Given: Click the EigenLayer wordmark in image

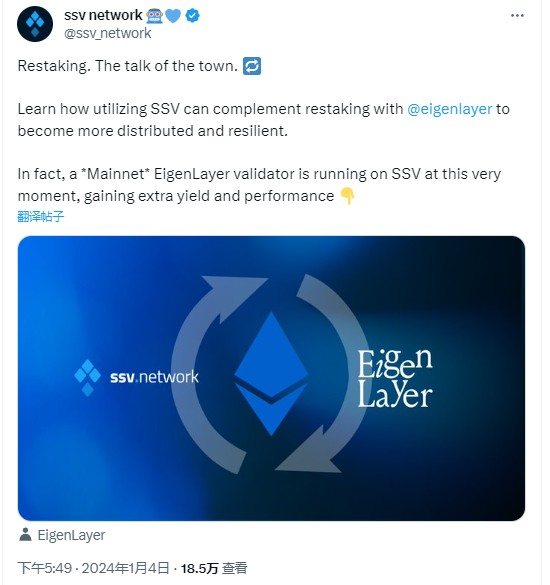Looking at the screenshot, I should 395,378.
